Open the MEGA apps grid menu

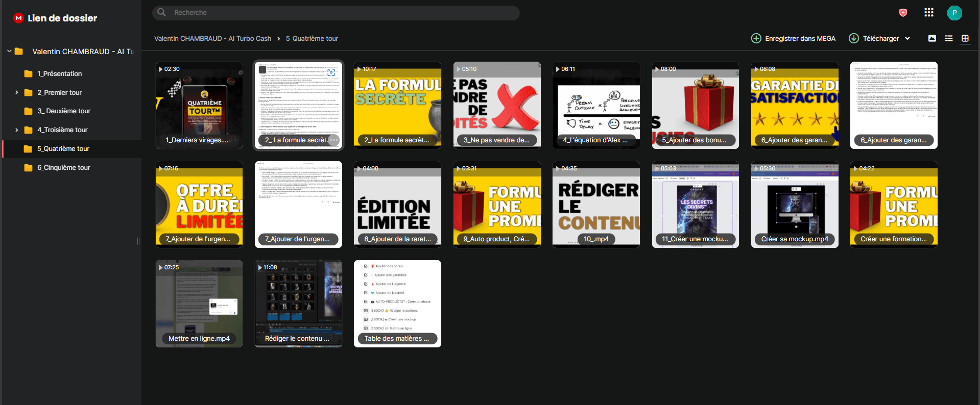[929, 13]
